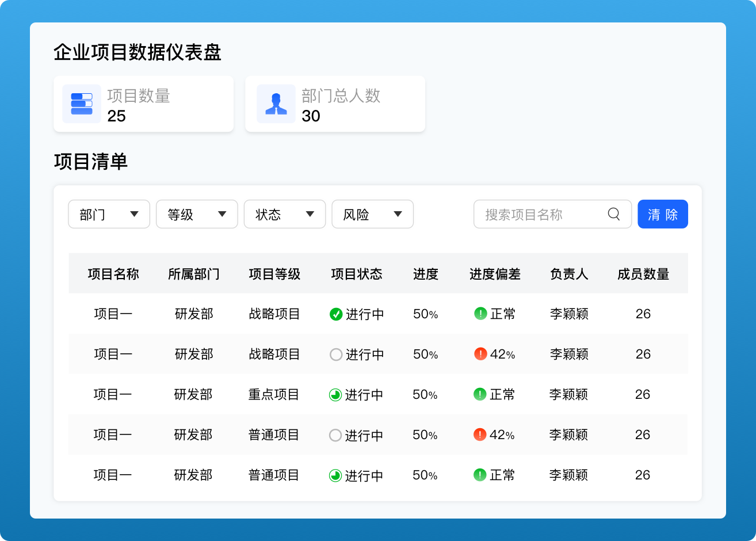
Task: Click green 正常 indicator icon in first row
Action: 480,314
